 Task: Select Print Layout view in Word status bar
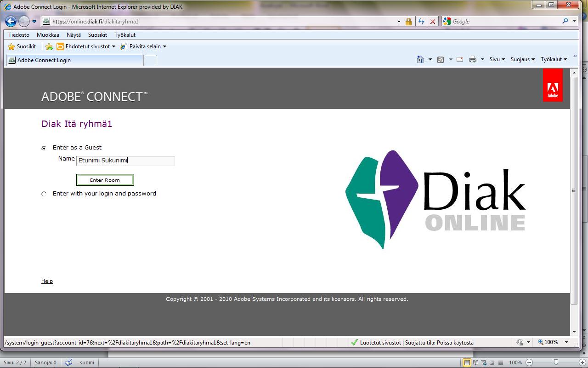[467, 362]
